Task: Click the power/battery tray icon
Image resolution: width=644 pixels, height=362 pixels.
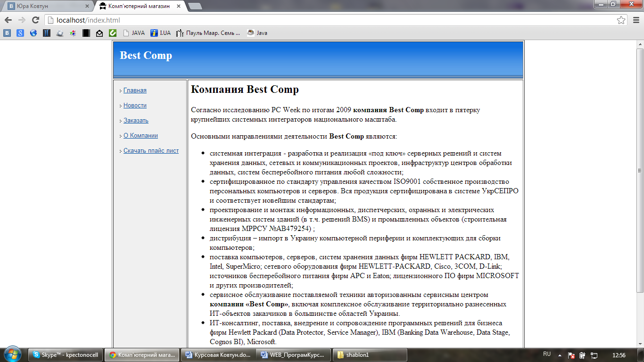Action: tap(583, 355)
